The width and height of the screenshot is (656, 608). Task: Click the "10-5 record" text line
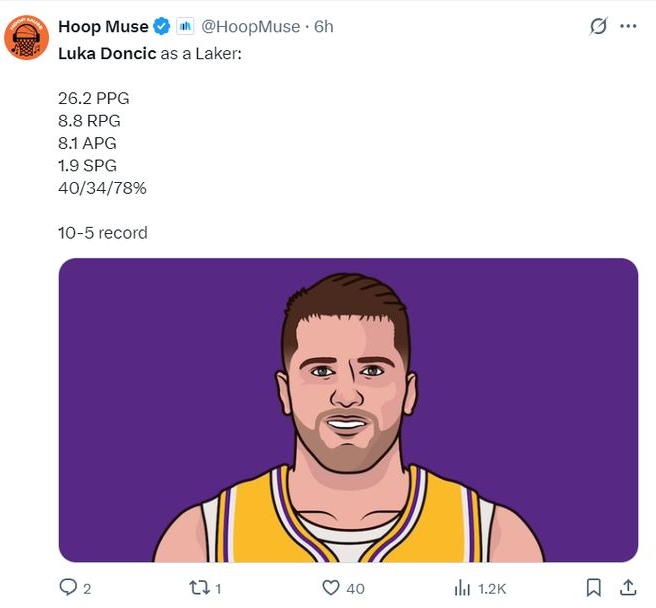[103, 233]
